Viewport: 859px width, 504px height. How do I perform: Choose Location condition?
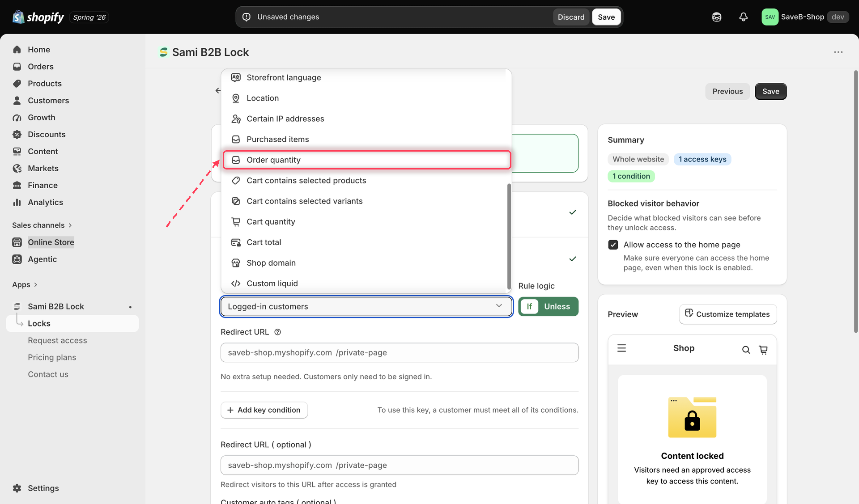[366, 98]
